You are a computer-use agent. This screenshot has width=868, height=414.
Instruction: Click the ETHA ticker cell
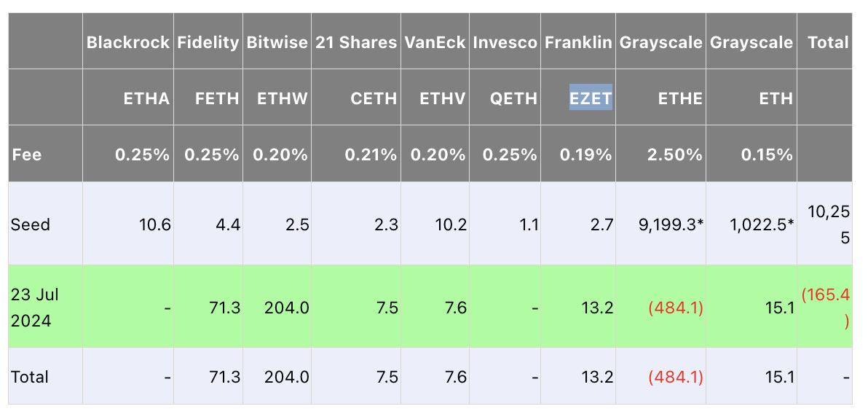[147, 98]
